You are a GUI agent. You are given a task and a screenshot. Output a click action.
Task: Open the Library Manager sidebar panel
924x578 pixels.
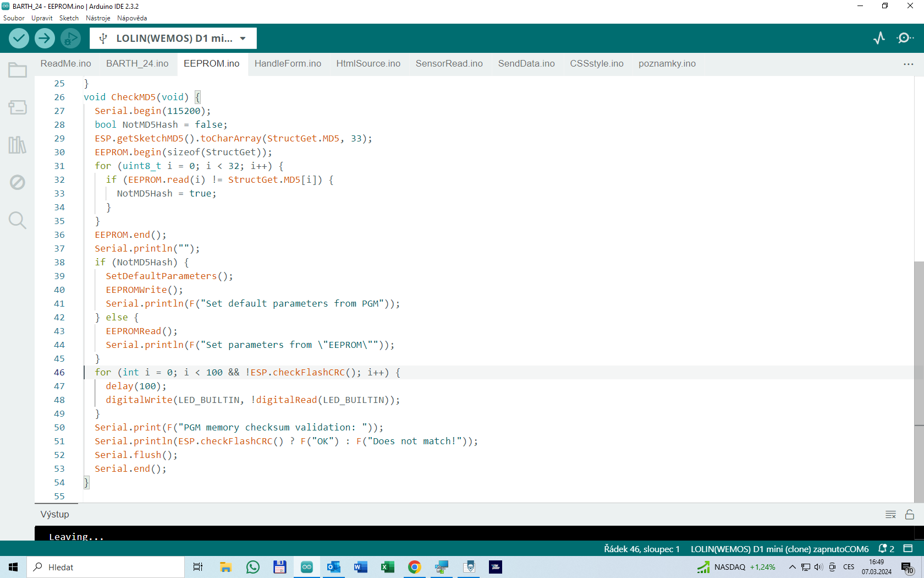click(17, 145)
